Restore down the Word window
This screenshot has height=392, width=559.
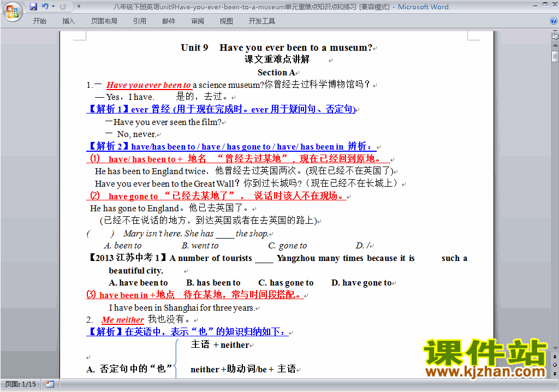[545, 4]
